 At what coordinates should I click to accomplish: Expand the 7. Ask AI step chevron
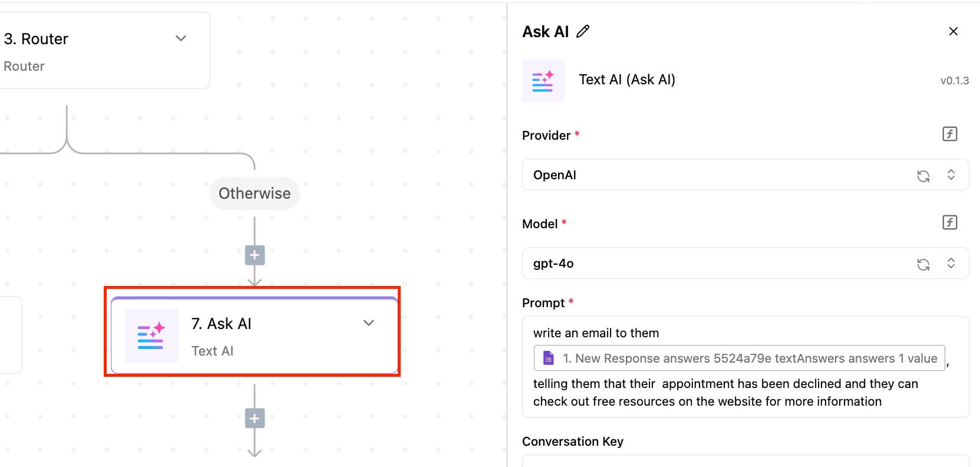point(369,323)
